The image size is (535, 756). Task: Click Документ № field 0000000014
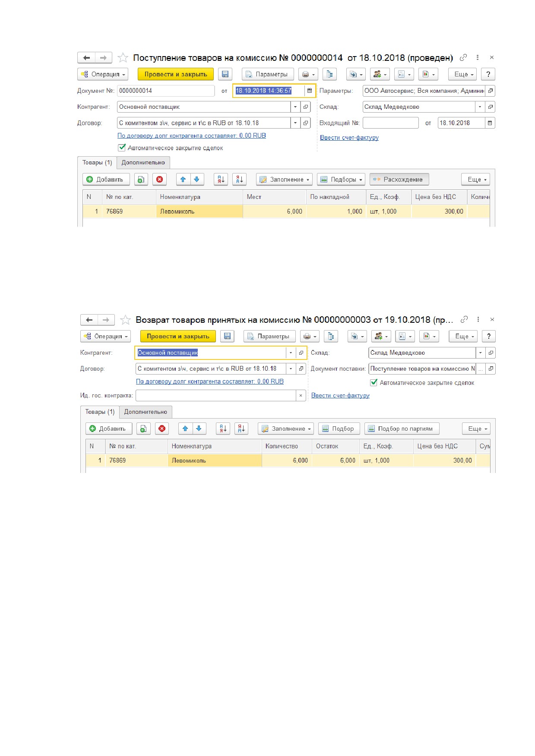(166, 91)
